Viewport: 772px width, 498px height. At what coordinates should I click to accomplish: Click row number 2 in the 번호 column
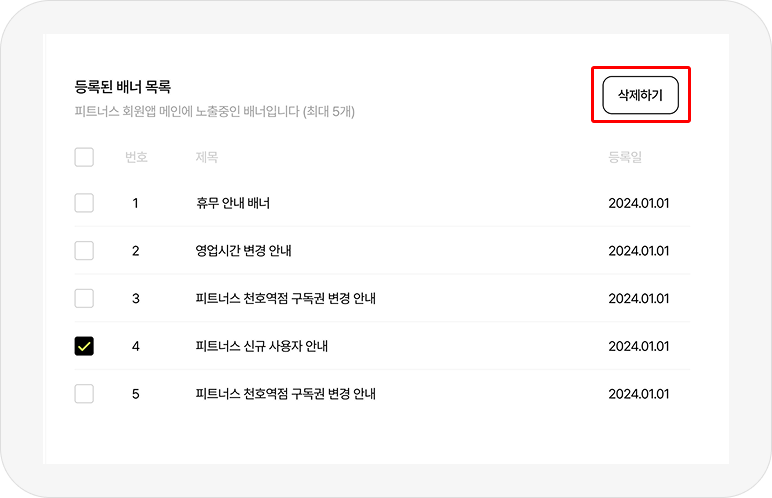click(135, 251)
